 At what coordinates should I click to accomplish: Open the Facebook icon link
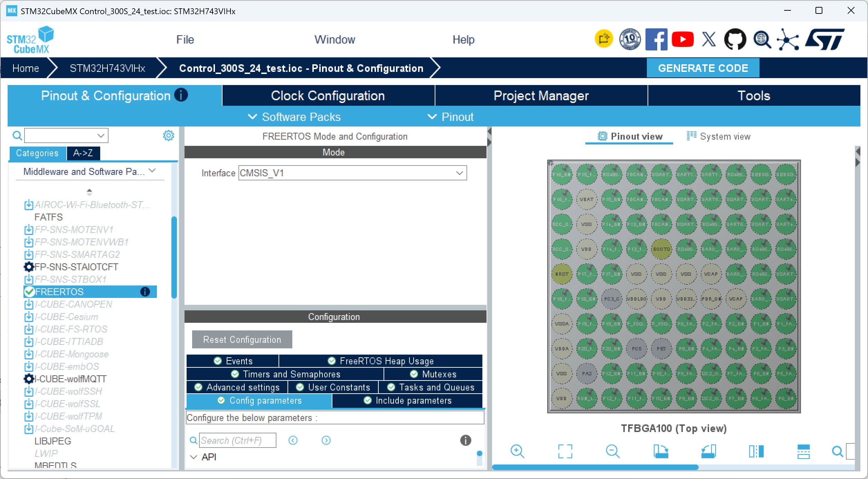pos(656,39)
